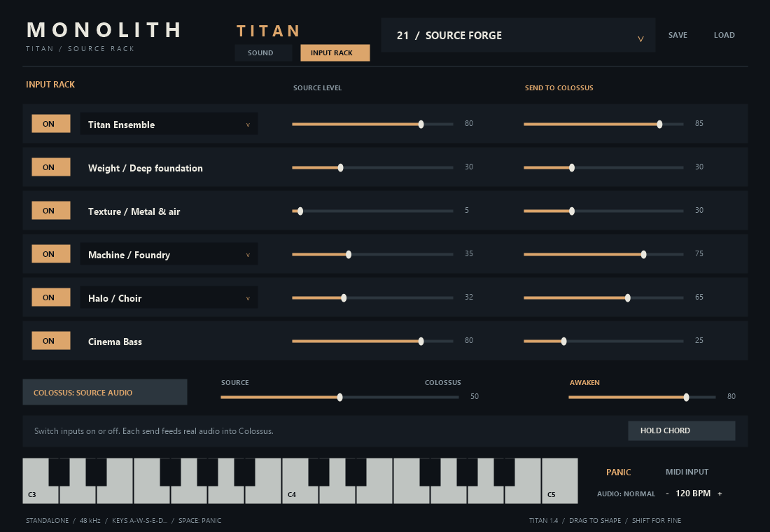Switch off the Halo / Choir input
Screen dimensions: 770x532
click(x=51, y=297)
